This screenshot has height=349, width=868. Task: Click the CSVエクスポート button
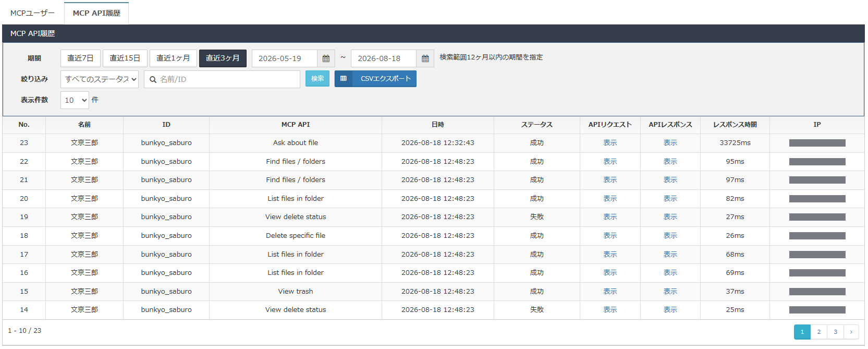pyautogui.click(x=375, y=79)
